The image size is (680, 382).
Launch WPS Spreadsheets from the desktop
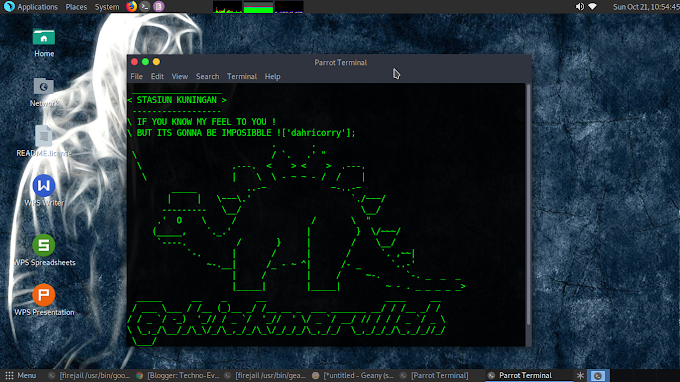44,250
